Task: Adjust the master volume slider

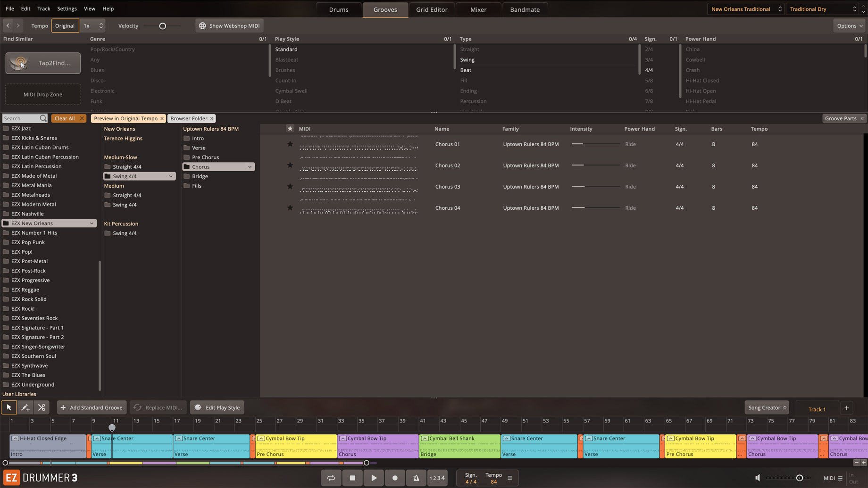Action: click(x=799, y=478)
